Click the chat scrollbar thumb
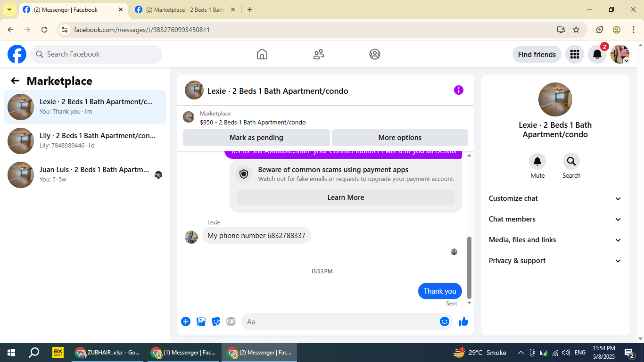 pos(469,267)
